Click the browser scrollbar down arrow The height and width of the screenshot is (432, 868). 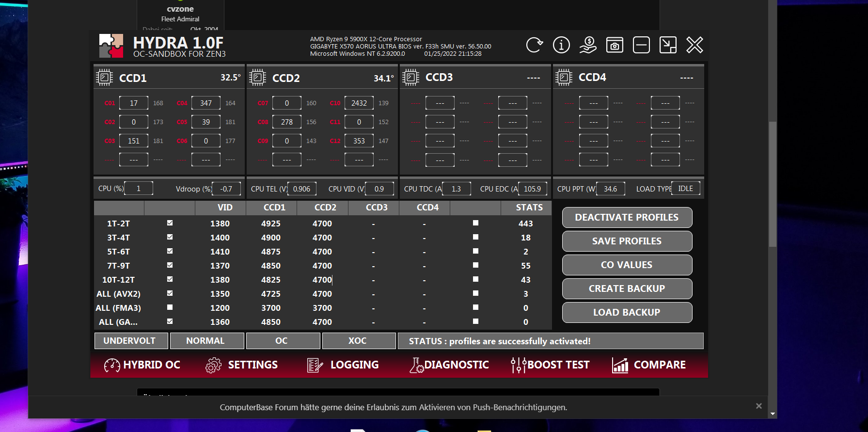click(773, 414)
